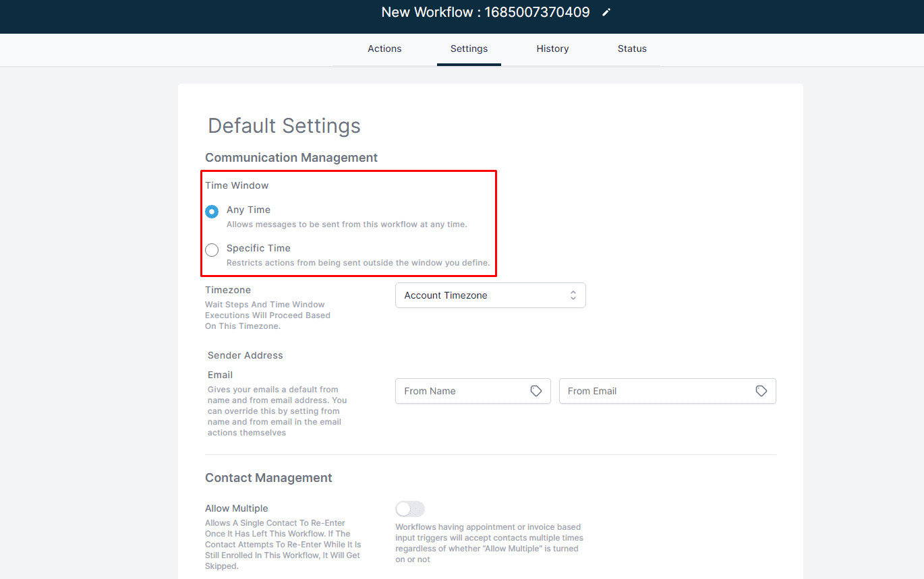Click the Communication Management section header
Screen dimensions: 924x579
(x=291, y=157)
